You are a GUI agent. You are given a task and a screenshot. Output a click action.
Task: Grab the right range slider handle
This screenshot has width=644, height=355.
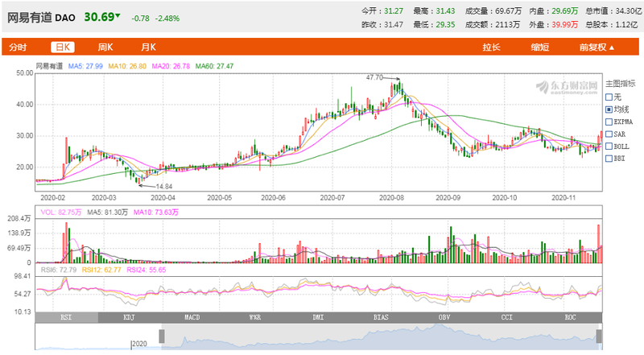point(599,336)
